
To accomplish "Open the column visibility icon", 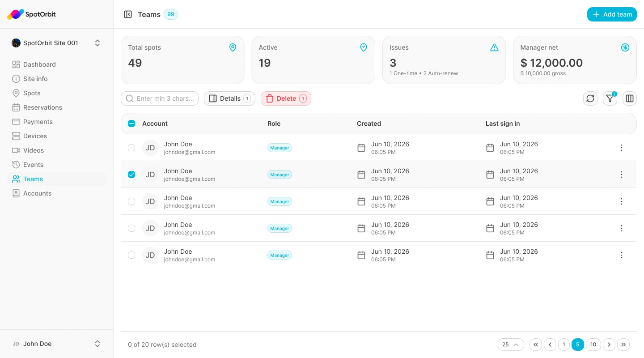I will (x=630, y=98).
